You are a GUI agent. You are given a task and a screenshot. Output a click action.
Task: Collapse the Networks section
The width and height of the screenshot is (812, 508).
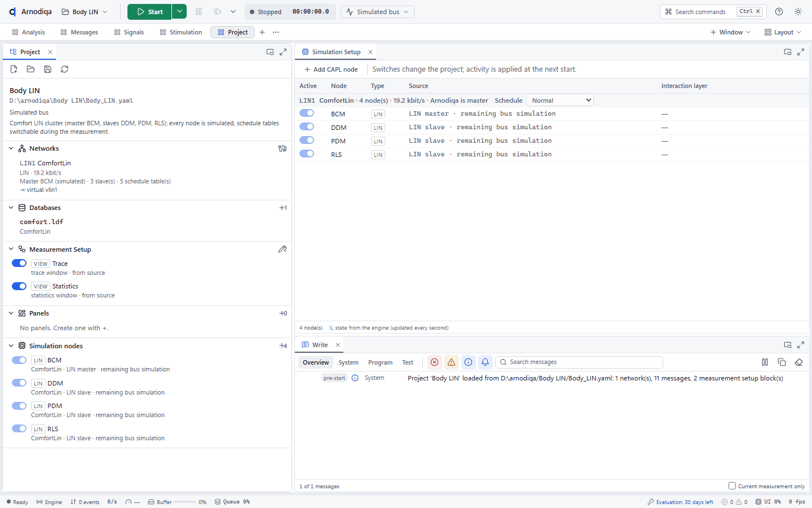point(11,148)
